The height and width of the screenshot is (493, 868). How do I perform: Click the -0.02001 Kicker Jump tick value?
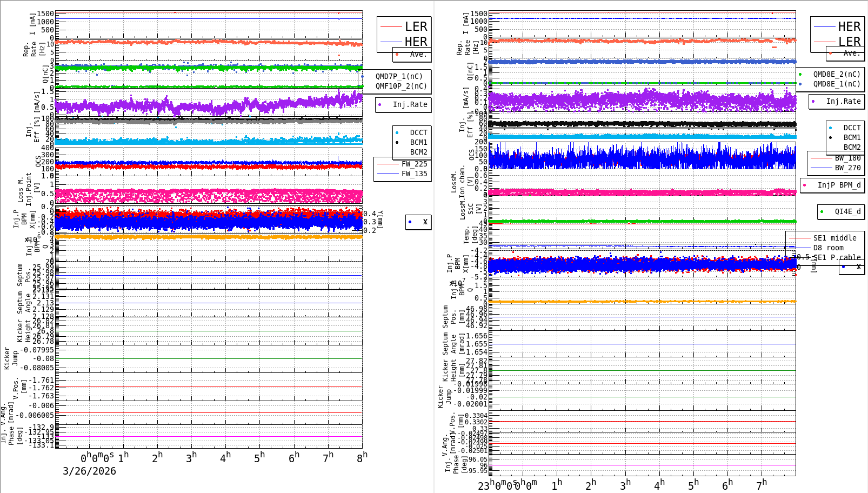click(470, 404)
